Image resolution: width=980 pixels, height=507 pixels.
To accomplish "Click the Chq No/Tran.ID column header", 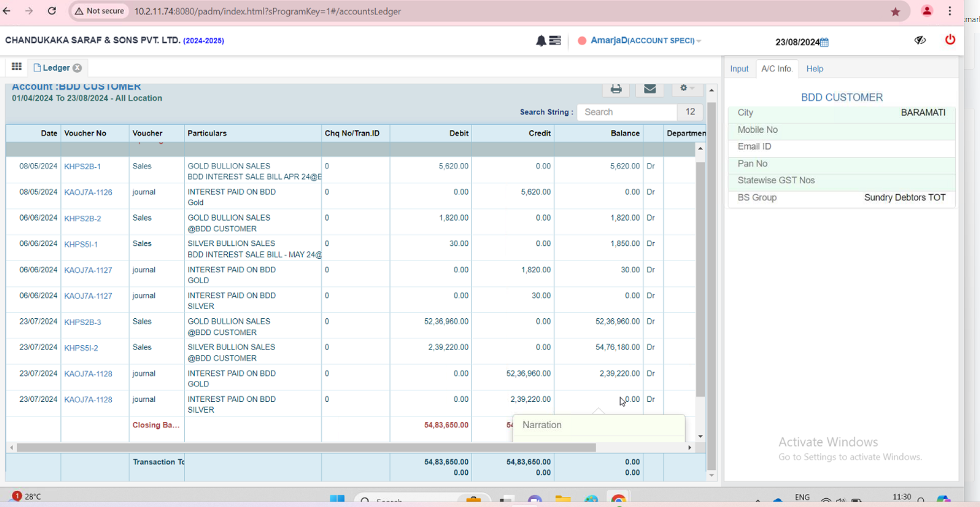I will click(x=356, y=133).
